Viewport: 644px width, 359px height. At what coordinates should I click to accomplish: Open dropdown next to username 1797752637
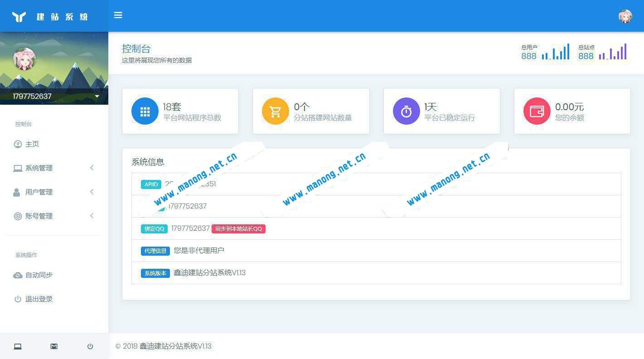tap(97, 97)
